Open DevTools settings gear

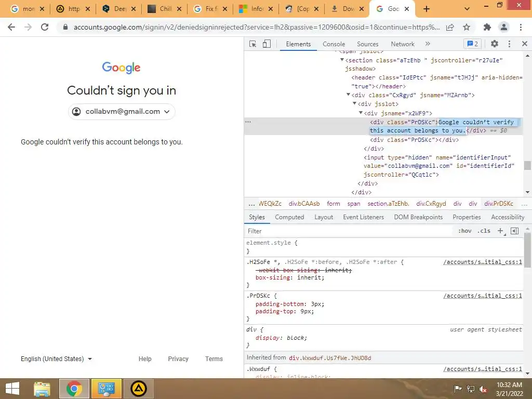(495, 44)
